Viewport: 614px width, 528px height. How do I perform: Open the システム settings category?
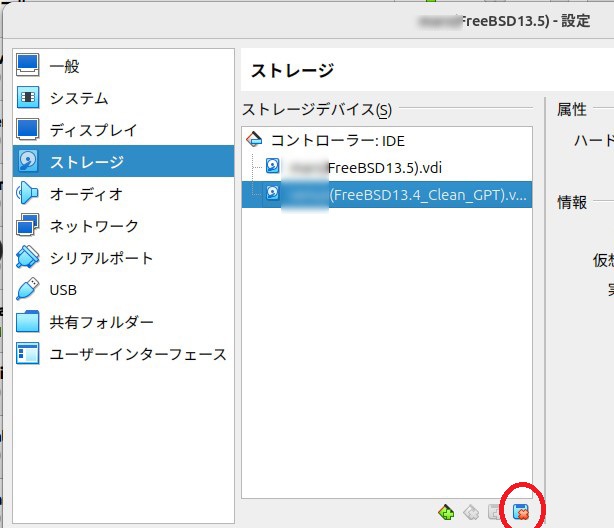[123, 98]
